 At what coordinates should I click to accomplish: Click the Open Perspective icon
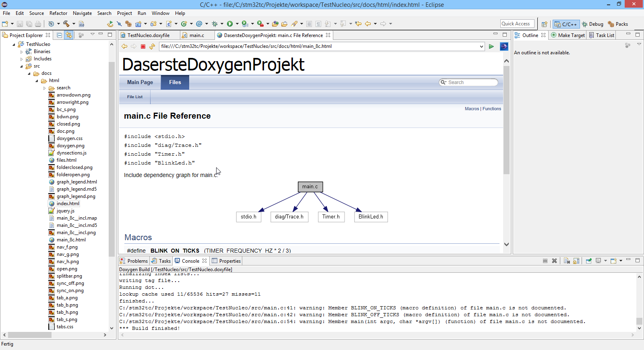(544, 24)
